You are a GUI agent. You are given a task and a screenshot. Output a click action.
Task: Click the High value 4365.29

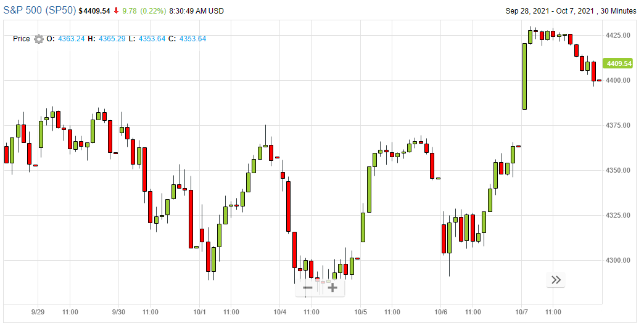click(x=112, y=39)
